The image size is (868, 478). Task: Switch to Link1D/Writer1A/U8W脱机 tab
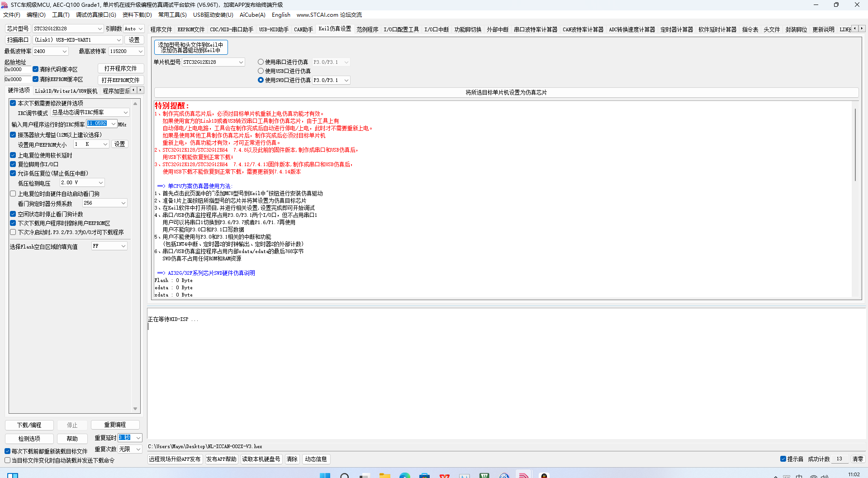tap(66, 91)
